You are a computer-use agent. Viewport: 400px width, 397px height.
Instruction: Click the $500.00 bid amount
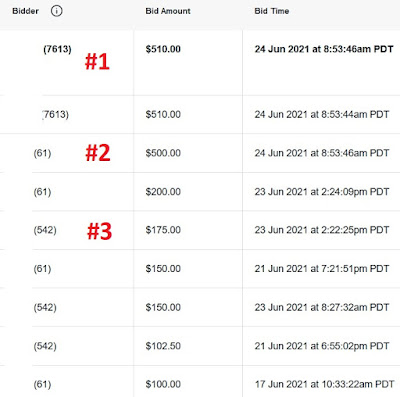tap(163, 153)
